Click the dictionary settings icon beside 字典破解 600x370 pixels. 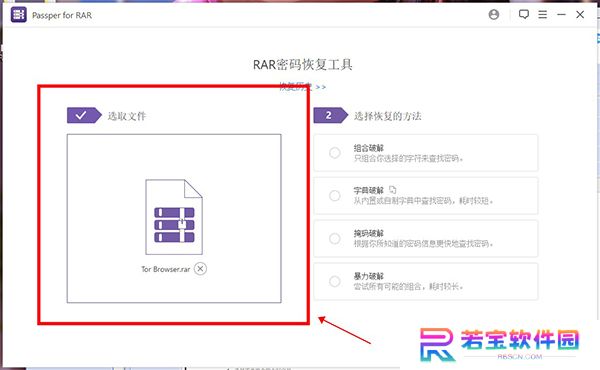(393, 189)
